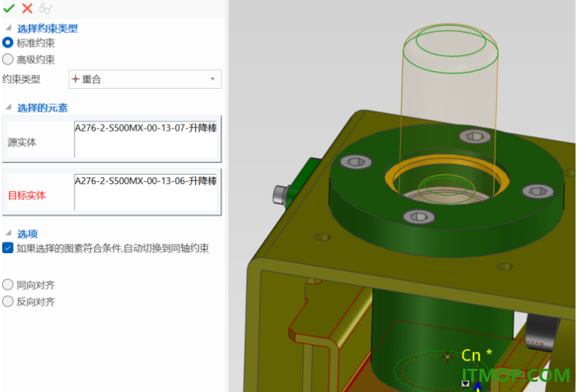Select the 反向对齐 radio option
The height and width of the screenshot is (392, 577).
pyautogui.click(x=8, y=302)
